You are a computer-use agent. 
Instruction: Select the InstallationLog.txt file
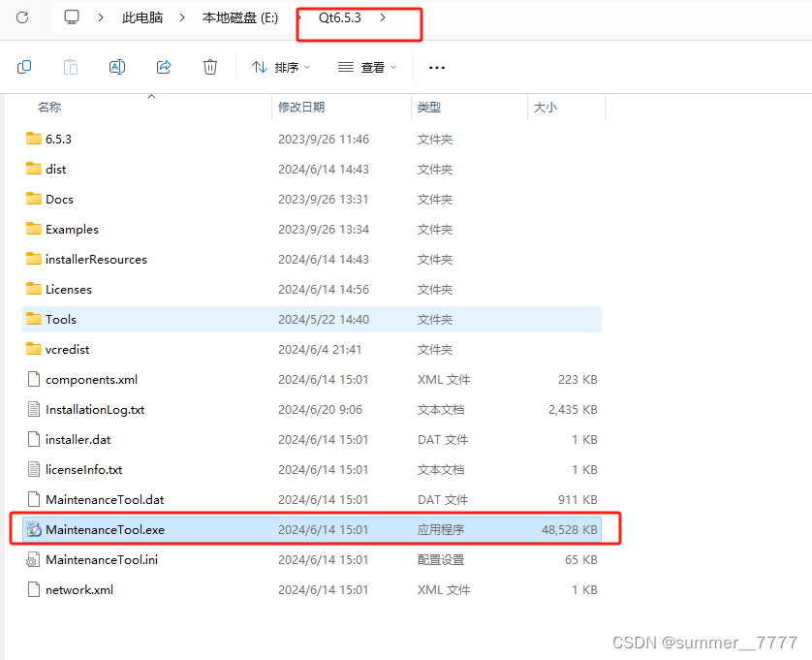95,409
